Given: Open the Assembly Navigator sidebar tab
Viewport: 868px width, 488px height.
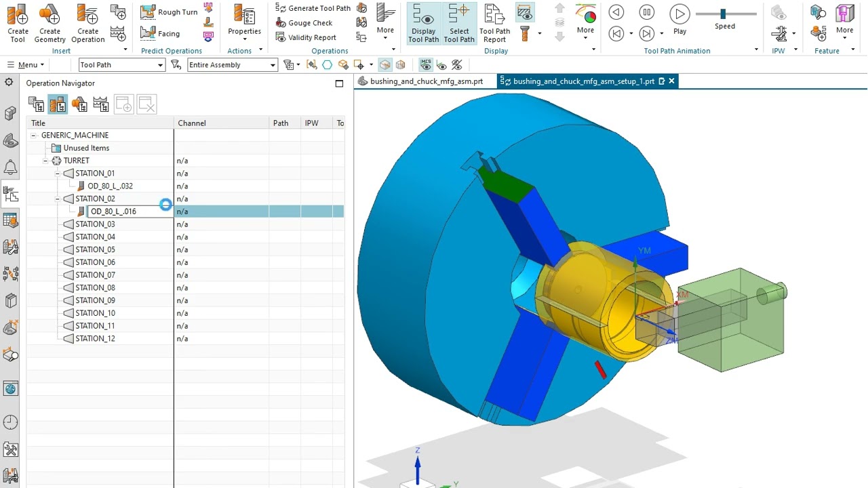Looking at the screenshot, I should click(x=10, y=113).
